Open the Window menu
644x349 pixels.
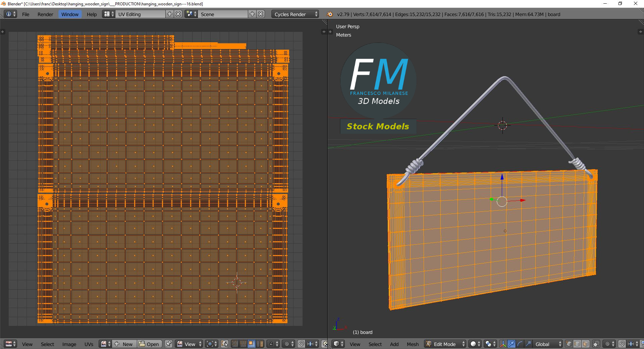70,14
